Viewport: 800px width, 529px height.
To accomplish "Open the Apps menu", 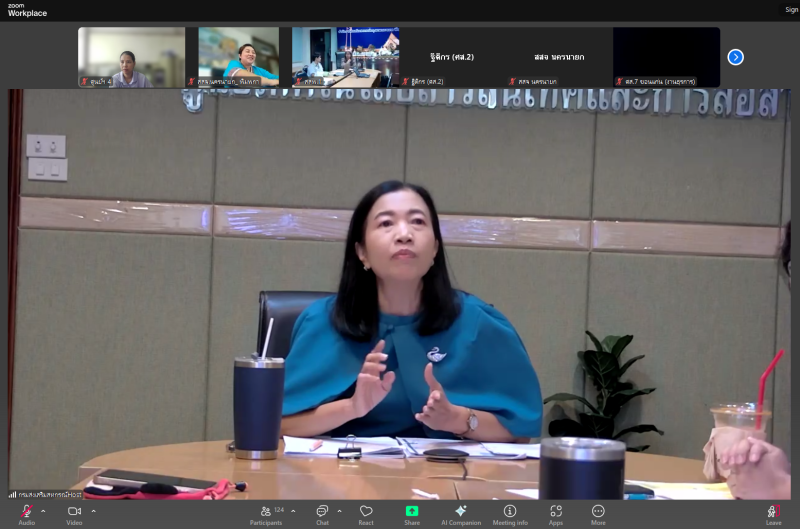I will point(555,512).
